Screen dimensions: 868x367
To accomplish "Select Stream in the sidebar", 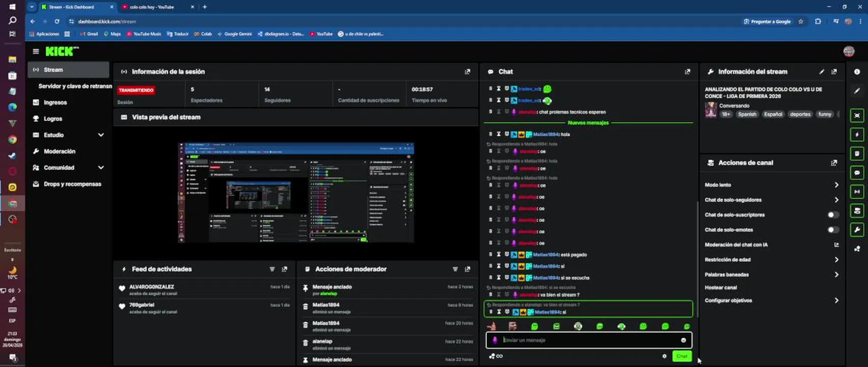I will tap(68, 70).
